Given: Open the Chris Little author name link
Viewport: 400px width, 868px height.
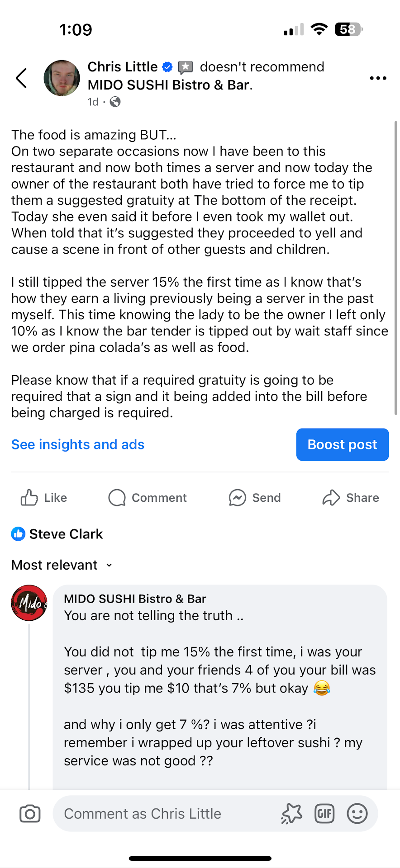Looking at the screenshot, I should [x=122, y=67].
